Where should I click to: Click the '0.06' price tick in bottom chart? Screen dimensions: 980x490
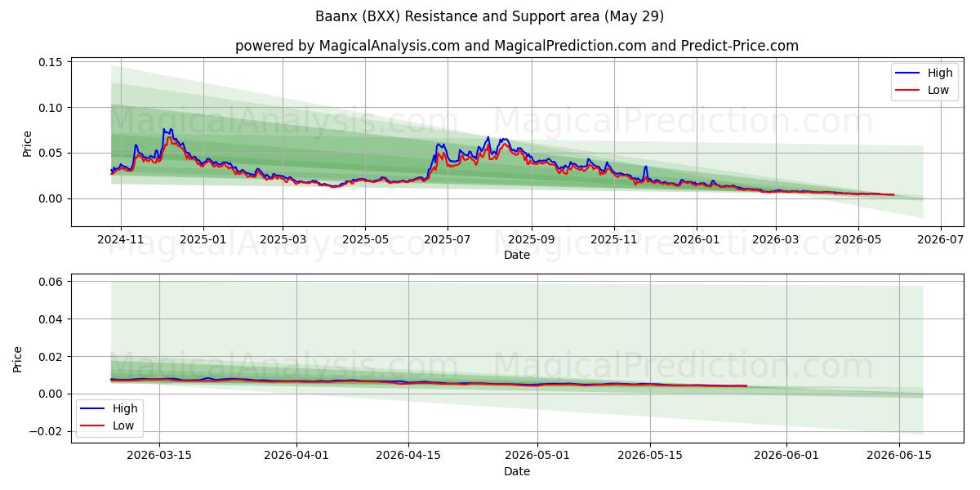(x=52, y=282)
